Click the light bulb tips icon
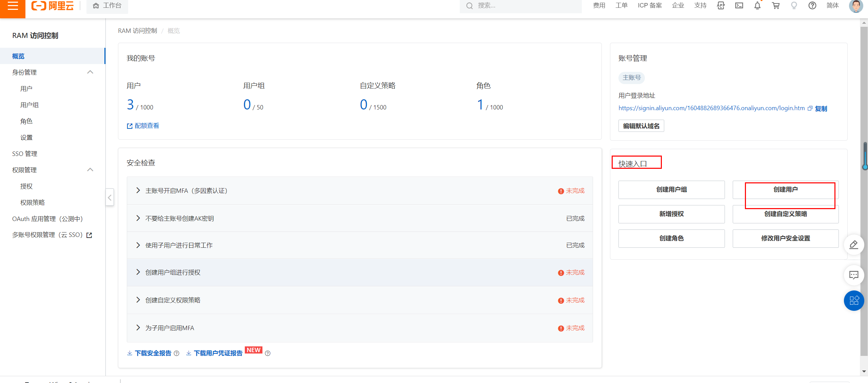Image resolution: width=868 pixels, height=383 pixels. click(794, 5)
